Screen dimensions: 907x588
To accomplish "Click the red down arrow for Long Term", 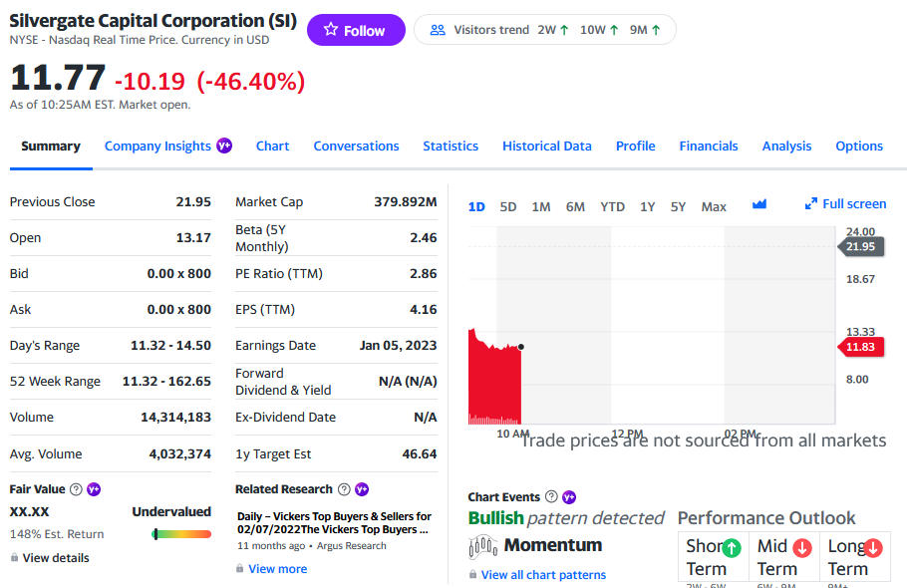I will coord(873,547).
